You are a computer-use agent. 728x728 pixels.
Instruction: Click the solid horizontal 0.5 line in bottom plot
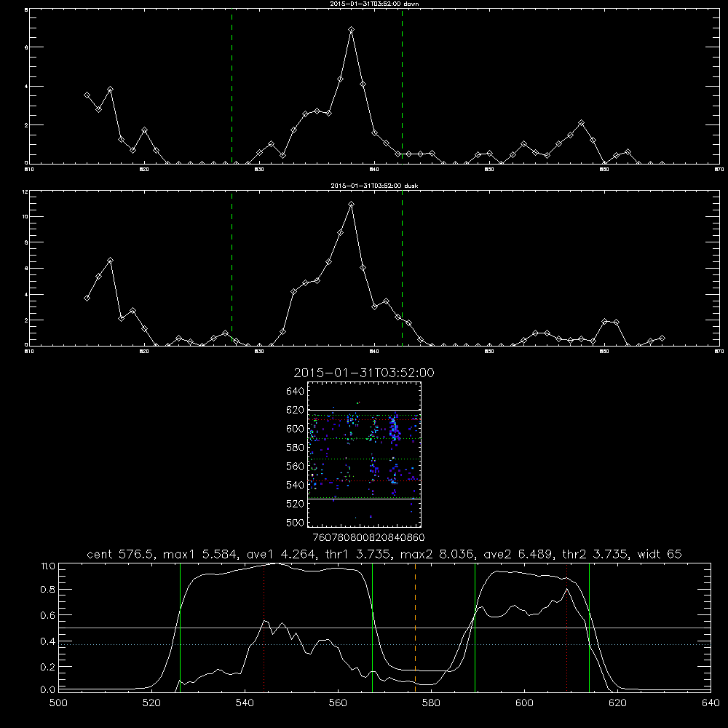pyautogui.click(x=384, y=628)
